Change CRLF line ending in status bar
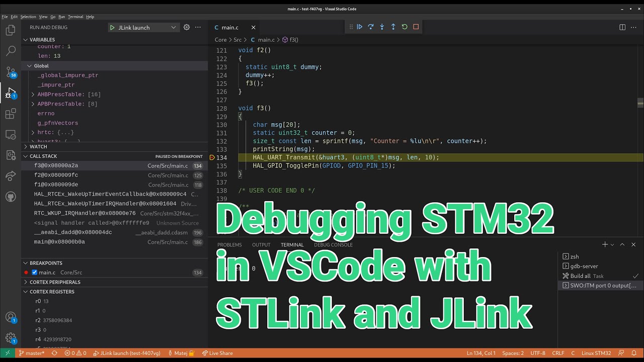Viewport: 644px width, 362px height. 558,353
